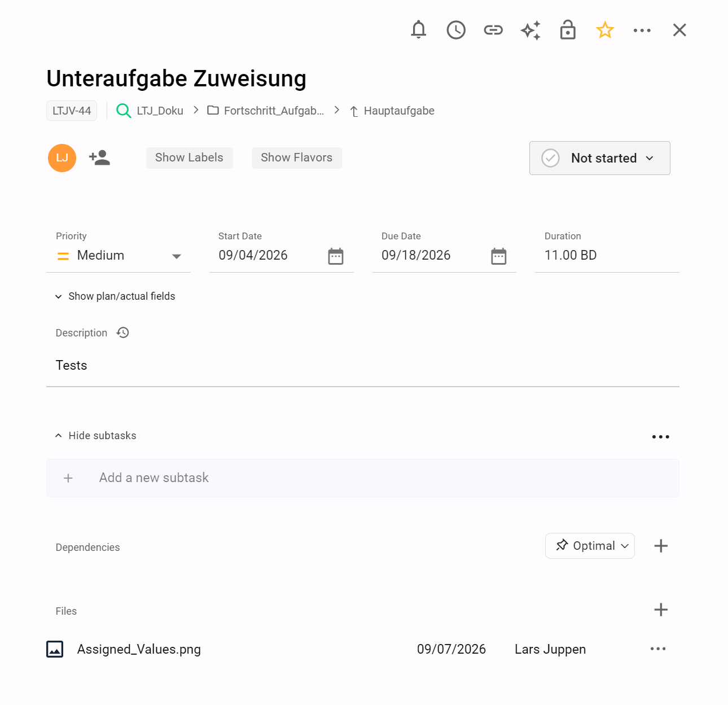The height and width of the screenshot is (705, 728).
Task: Open the time tracking clock icon
Action: pos(456,30)
